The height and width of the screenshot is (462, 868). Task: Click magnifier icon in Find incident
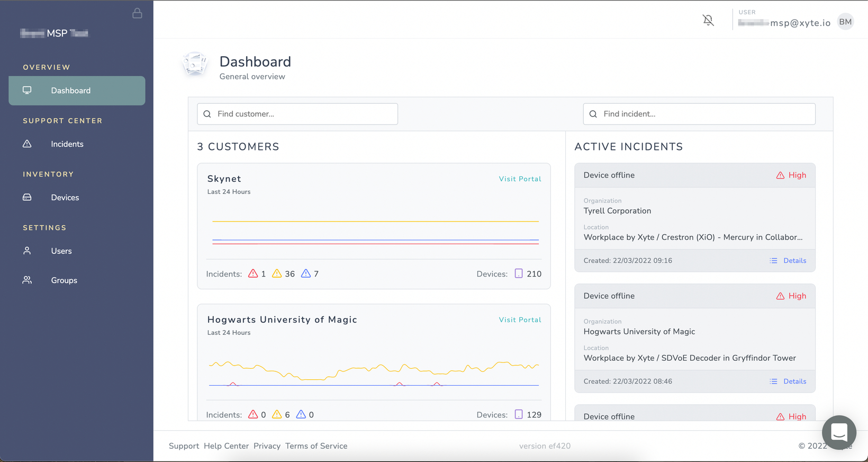point(593,114)
